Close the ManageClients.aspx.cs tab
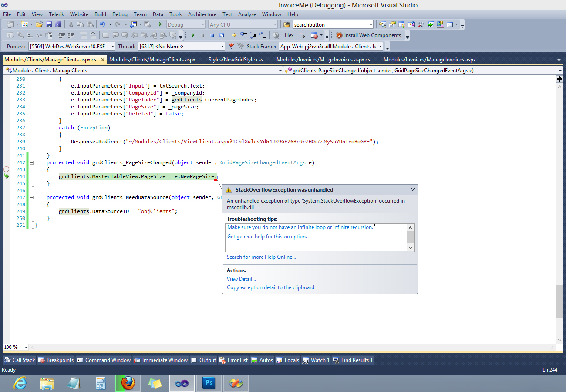 click(x=102, y=60)
